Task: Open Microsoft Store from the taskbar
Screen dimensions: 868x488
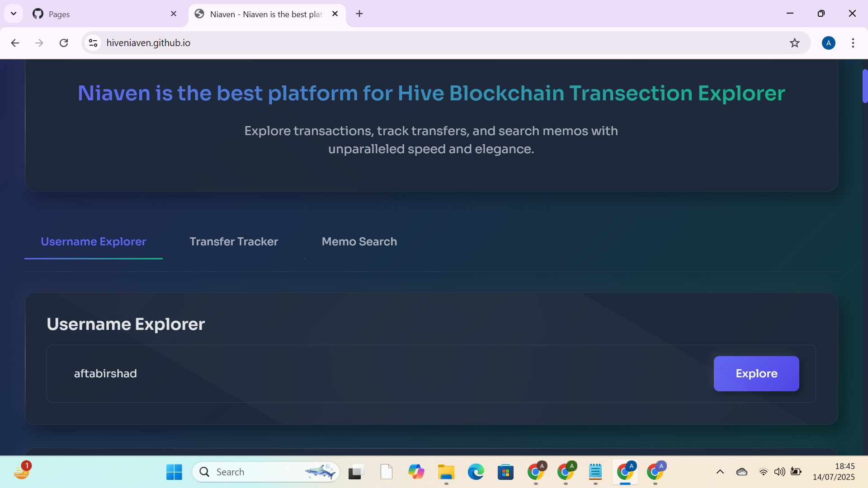Action: tap(505, 472)
